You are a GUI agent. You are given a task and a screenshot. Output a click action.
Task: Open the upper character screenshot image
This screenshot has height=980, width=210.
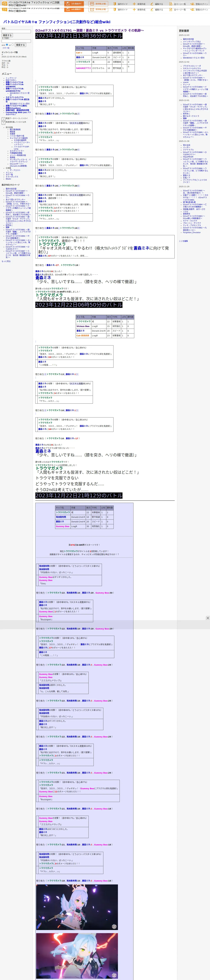77,907
